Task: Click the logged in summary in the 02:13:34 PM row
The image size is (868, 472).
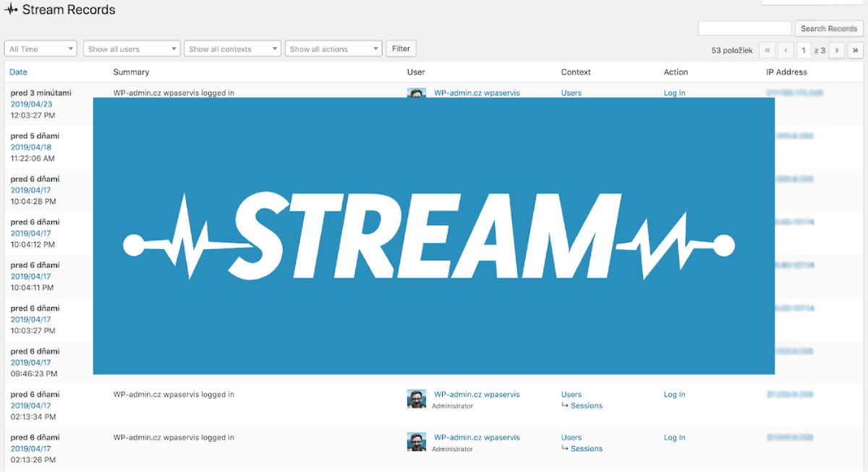Action: [174, 395]
